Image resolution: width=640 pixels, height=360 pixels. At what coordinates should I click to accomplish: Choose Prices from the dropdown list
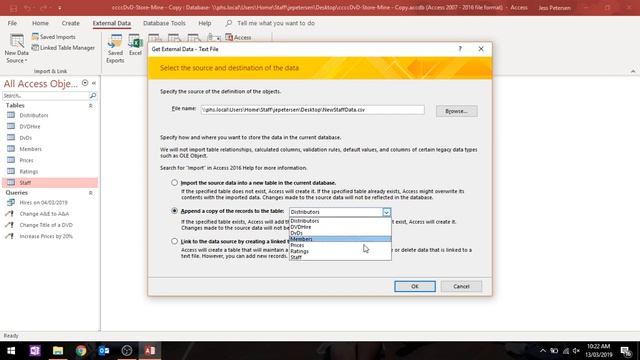[x=340, y=245]
